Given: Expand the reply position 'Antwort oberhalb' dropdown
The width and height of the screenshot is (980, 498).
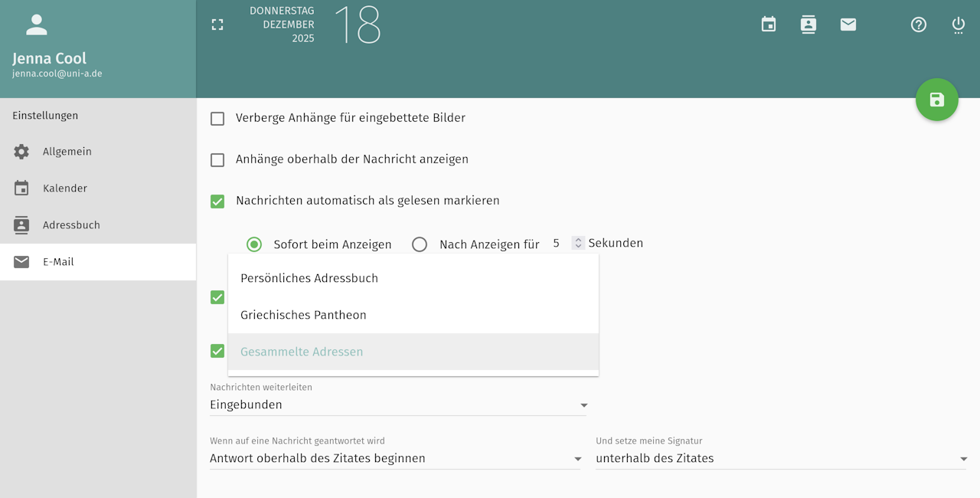Looking at the screenshot, I should coord(395,458).
